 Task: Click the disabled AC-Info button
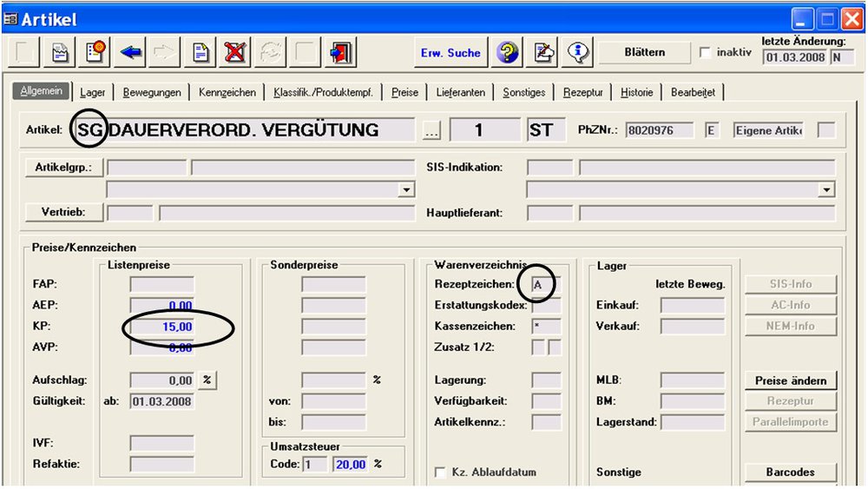(791, 305)
